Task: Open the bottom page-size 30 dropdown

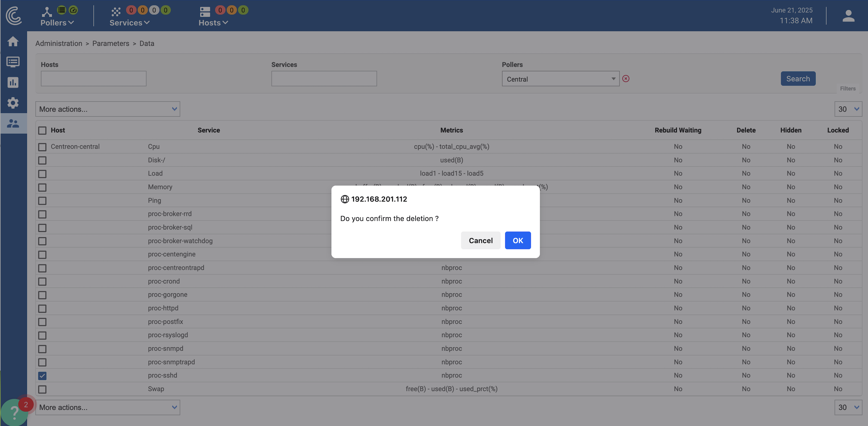Action: (848, 407)
